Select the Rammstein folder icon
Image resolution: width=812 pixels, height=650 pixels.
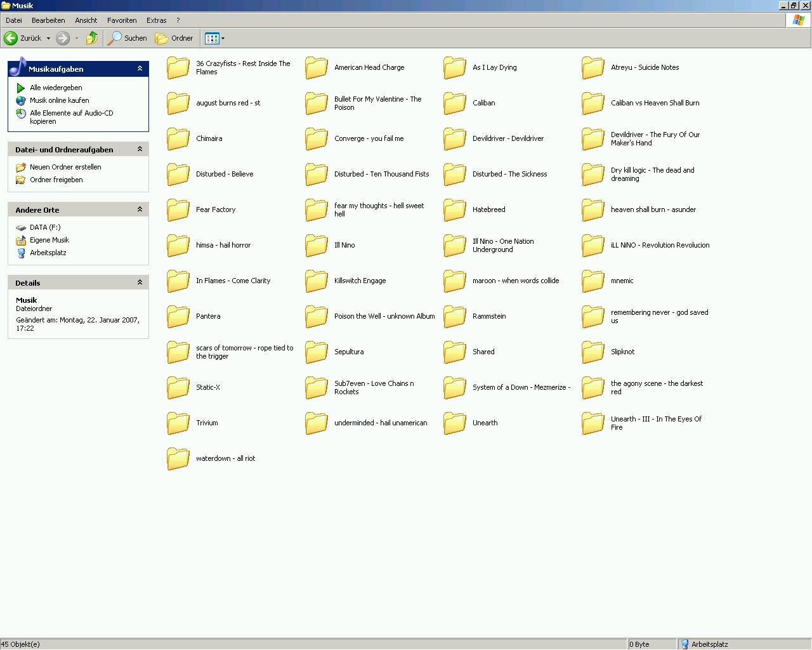coord(455,316)
